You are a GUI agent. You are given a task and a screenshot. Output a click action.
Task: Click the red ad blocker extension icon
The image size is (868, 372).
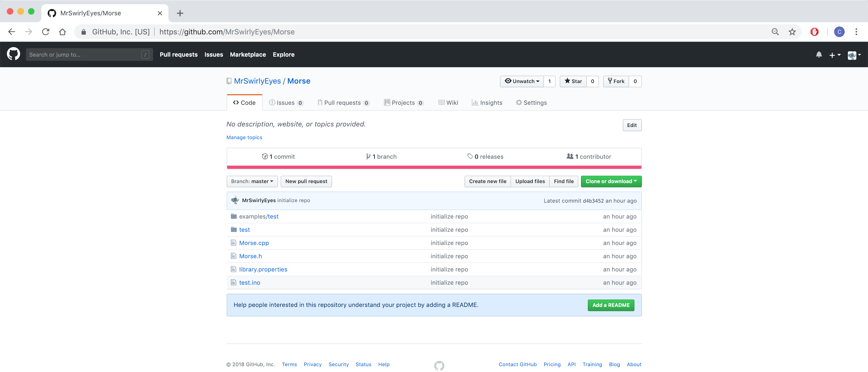click(815, 32)
